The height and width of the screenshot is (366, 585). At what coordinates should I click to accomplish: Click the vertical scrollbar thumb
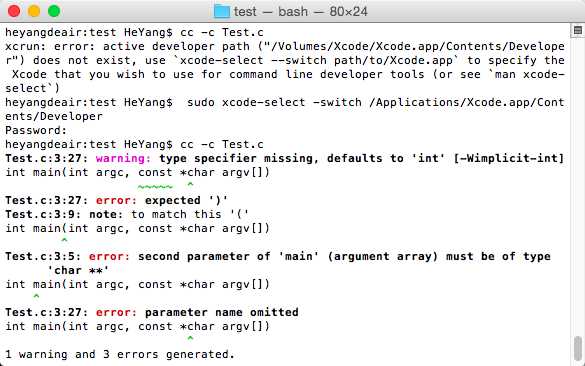point(578,348)
